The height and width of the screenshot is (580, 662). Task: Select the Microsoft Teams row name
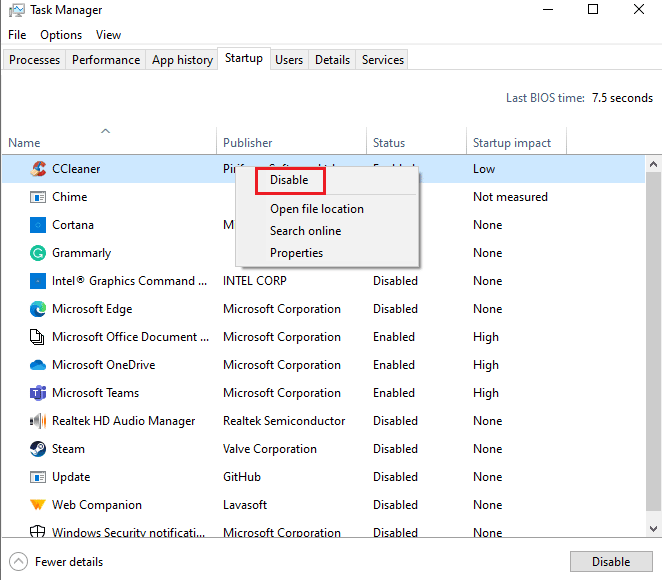pos(95,393)
